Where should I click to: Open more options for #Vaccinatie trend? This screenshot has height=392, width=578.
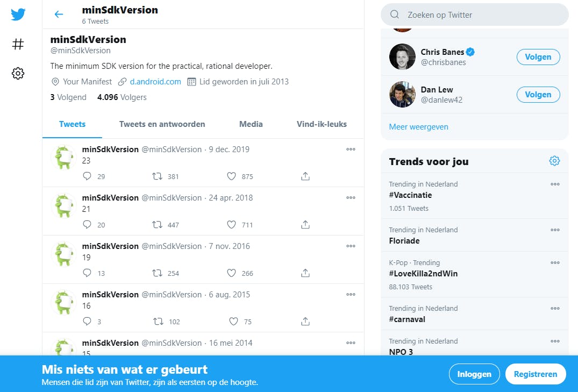pos(555,184)
